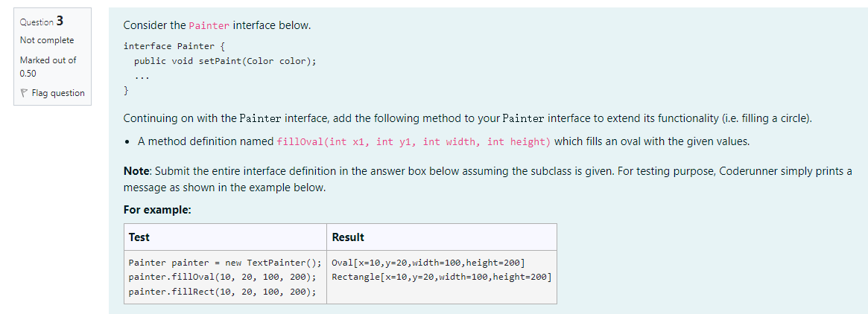Click the pink Painter code word in the first sentence

[x=209, y=26]
